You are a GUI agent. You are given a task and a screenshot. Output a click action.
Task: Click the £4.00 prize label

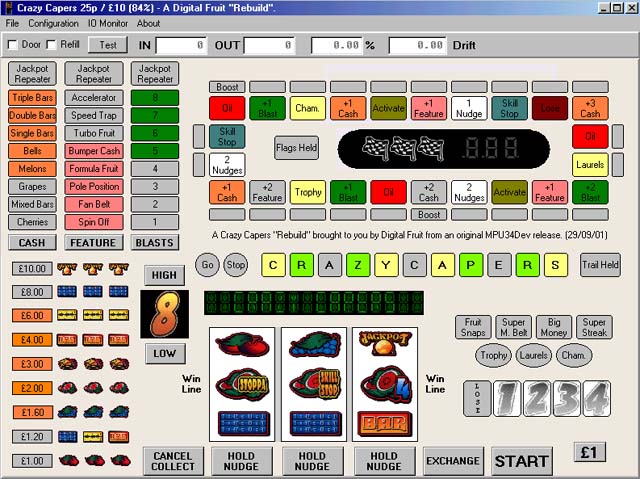32,340
